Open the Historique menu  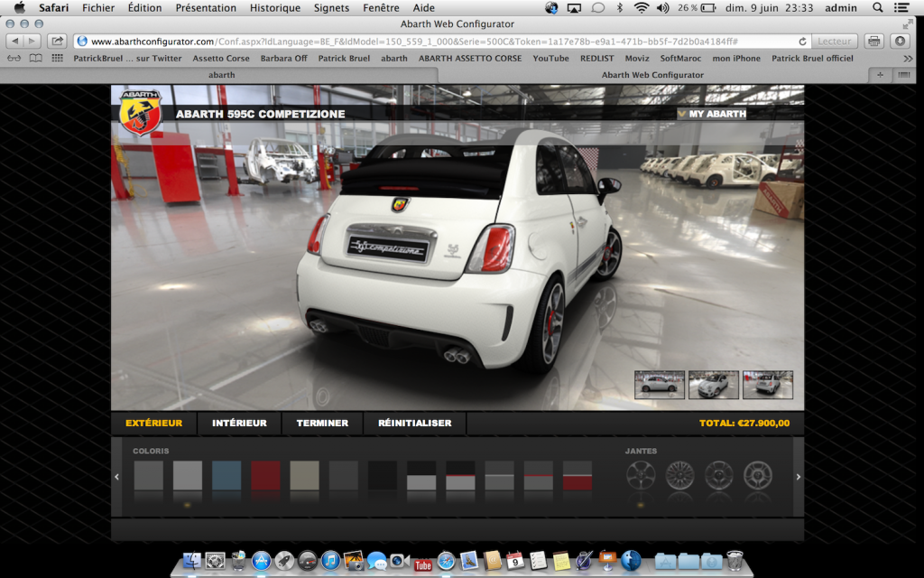pos(275,7)
